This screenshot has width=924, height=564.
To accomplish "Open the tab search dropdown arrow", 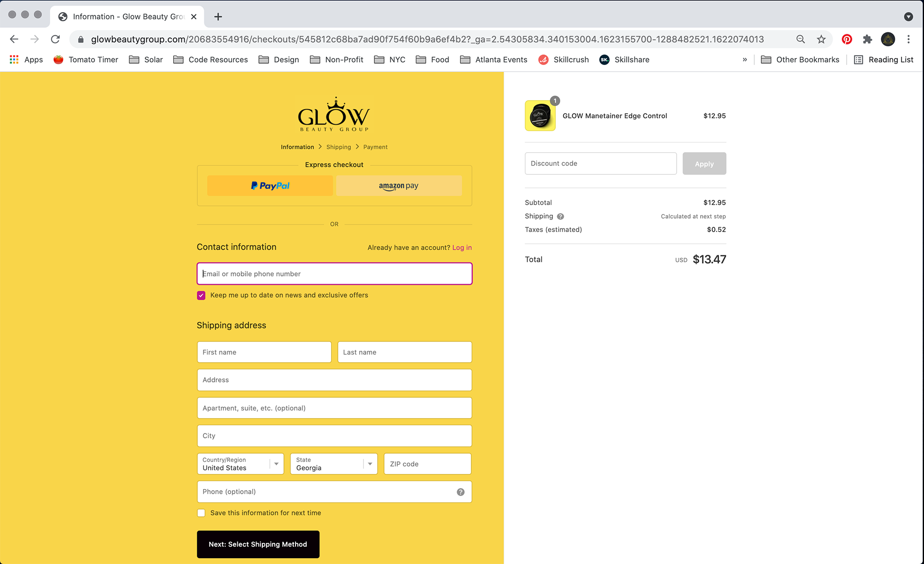I will [908, 16].
